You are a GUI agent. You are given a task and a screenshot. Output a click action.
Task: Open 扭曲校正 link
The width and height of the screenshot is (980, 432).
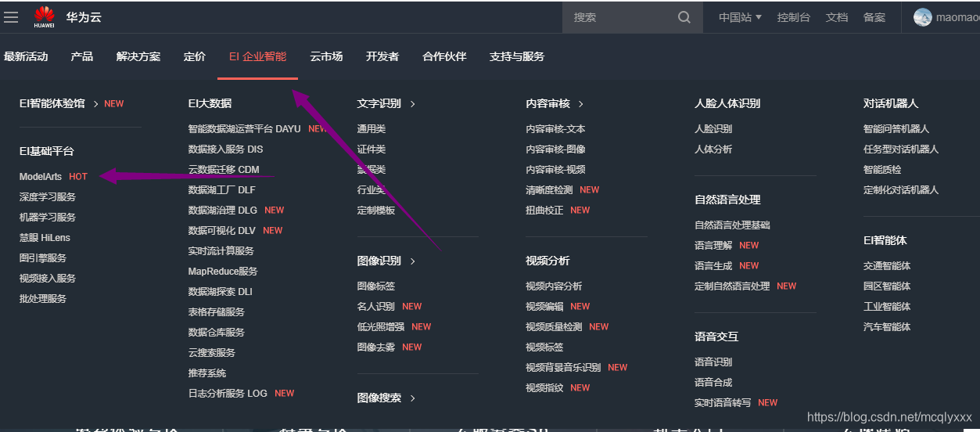tap(545, 211)
